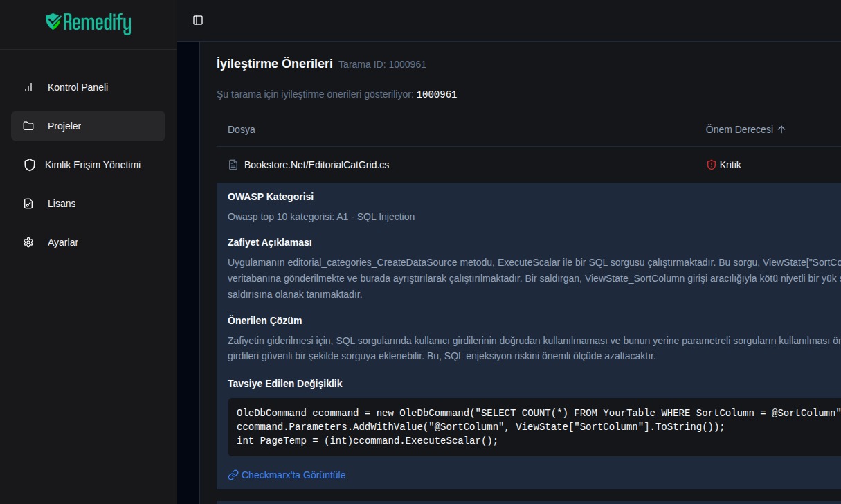The image size is (841, 504).
Task: Navigate to the Lisans page
Action: click(62, 204)
